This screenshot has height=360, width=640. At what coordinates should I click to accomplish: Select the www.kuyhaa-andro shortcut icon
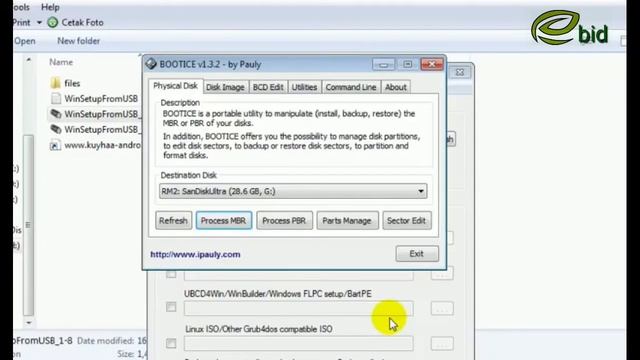pos(56,145)
